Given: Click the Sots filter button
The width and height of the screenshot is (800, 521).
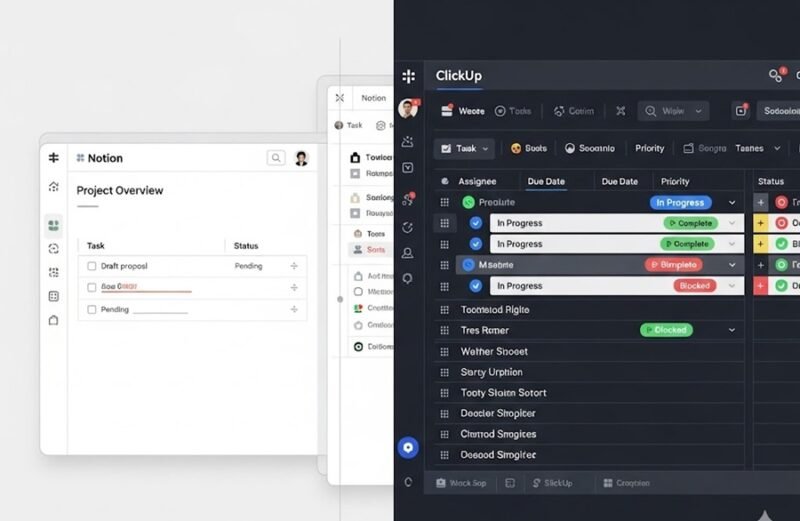Looking at the screenshot, I should click(x=529, y=148).
